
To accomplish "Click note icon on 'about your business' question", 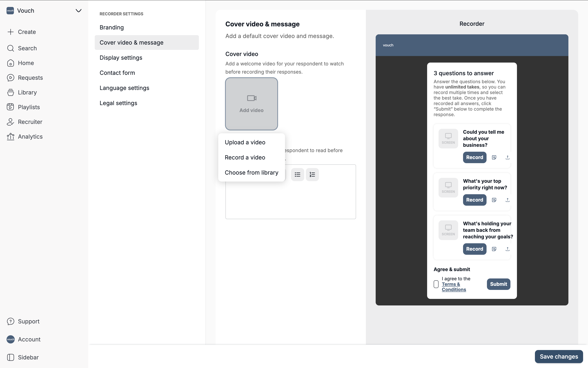I will 494,157.
